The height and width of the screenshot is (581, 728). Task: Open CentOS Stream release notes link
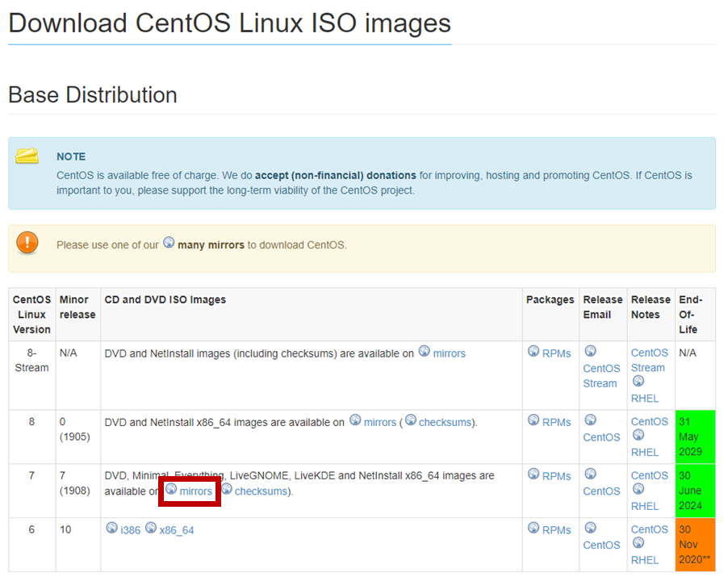[x=649, y=360]
